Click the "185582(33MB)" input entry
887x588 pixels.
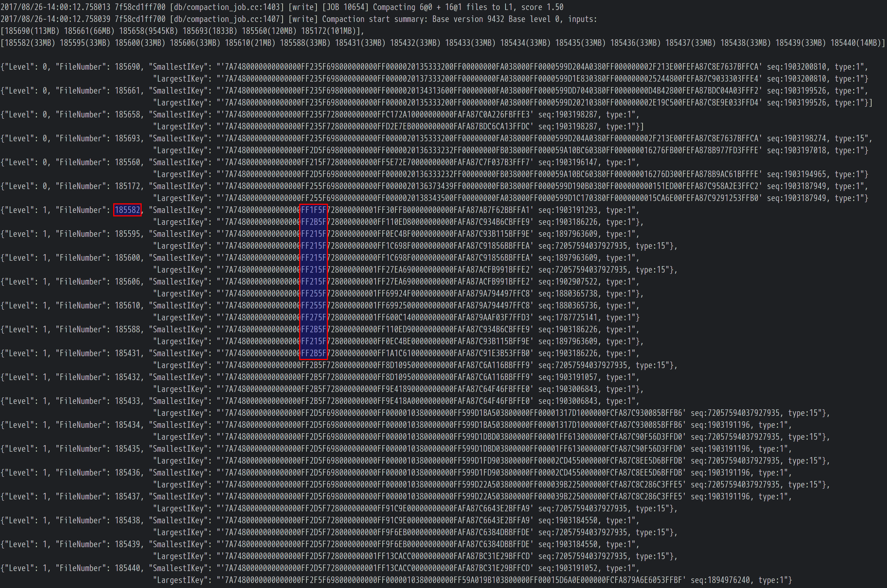(30, 43)
